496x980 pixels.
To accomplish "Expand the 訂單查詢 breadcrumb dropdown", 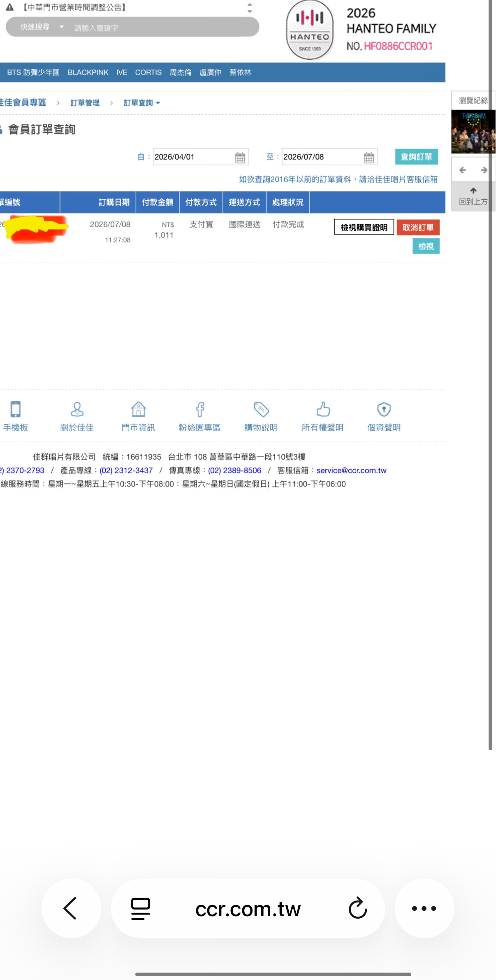I will click(158, 103).
